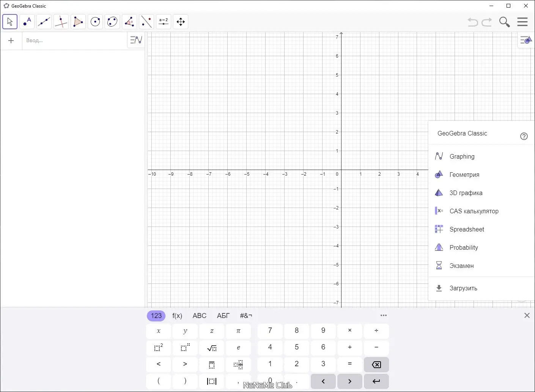Image resolution: width=535 pixels, height=392 pixels.
Task: Pick the Polygon tool
Action: pos(78,22)
